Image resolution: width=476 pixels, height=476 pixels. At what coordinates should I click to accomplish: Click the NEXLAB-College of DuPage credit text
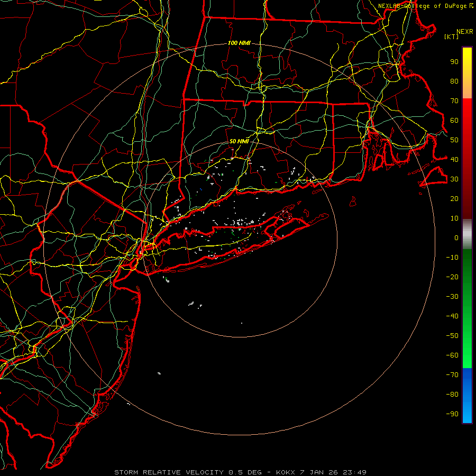point(425,6)
